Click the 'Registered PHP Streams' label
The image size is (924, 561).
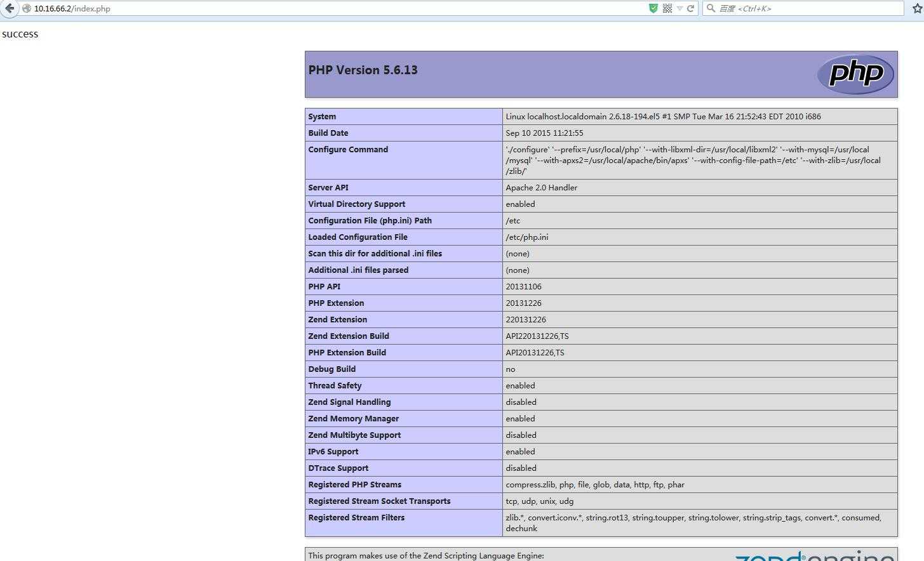tap(355, 485)
